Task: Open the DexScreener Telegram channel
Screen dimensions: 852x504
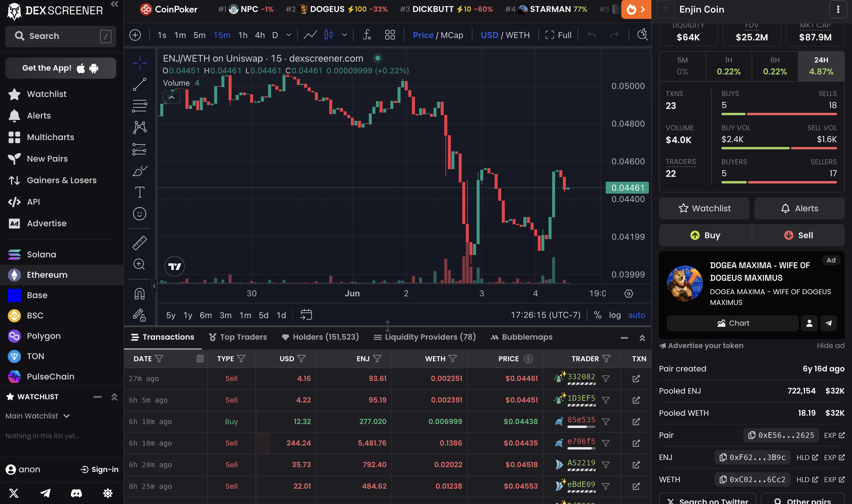Action: pos(45,493)
